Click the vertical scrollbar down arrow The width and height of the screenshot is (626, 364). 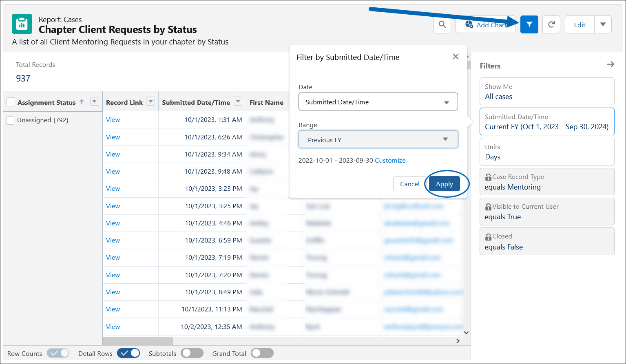(x=467, y=333)
